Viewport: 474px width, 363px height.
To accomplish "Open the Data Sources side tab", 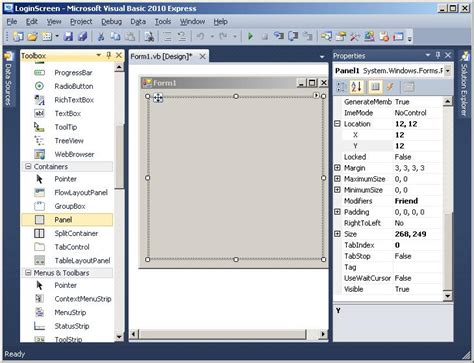I will pos(8,79).
